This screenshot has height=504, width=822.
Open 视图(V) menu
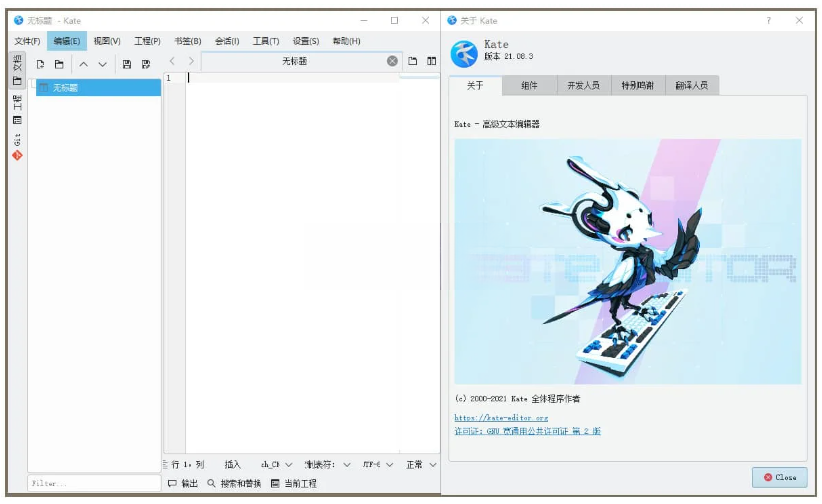[x=107, y=41]
